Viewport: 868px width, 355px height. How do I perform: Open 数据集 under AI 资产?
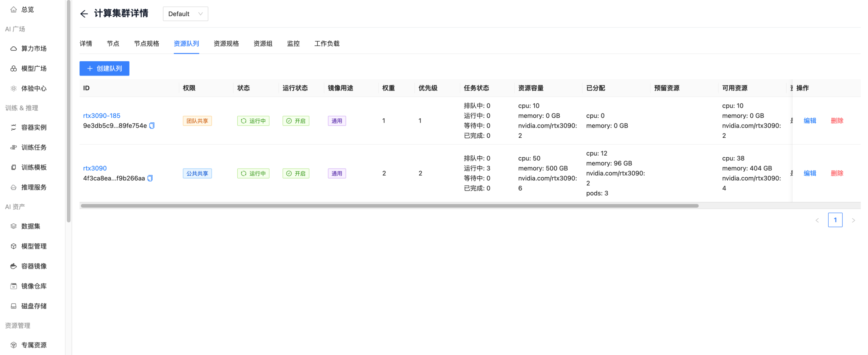31,226
